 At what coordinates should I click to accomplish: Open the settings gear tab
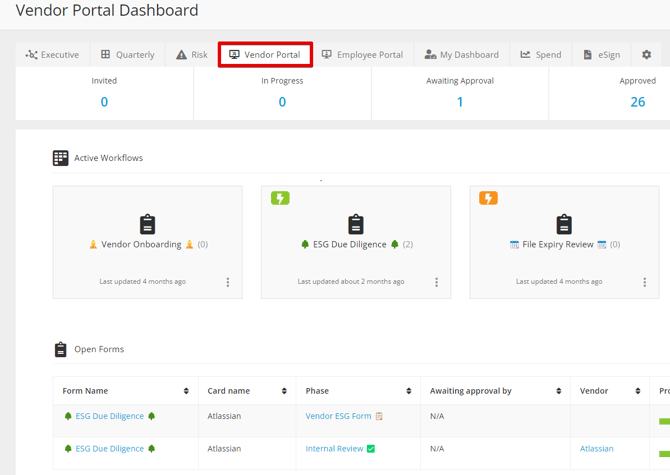pyautogui.click(x=646, y=55)
